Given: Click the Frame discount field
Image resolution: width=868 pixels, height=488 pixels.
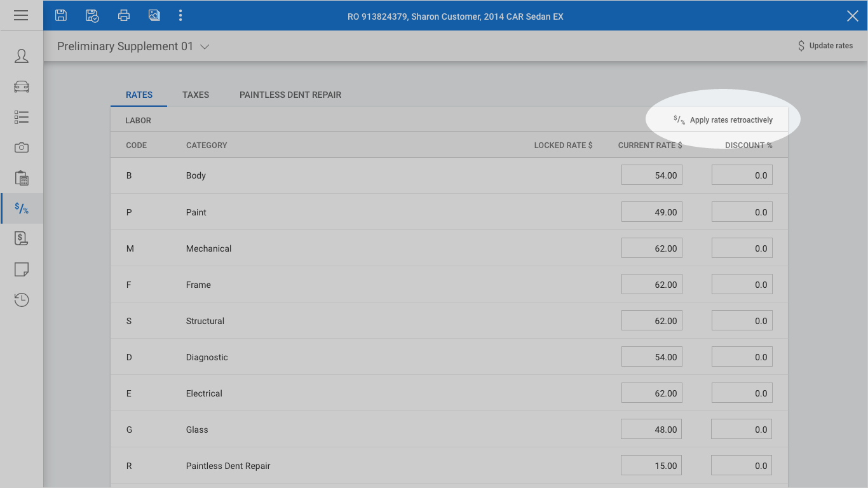Looking at the screenshot, I should tap(742, 284).
